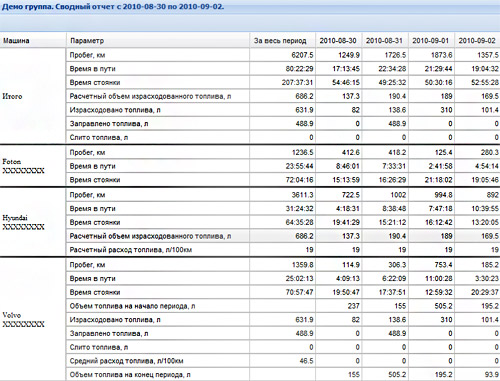Click Слито топлива, л in Итого group
500x381 pixels.
point(99,137)
